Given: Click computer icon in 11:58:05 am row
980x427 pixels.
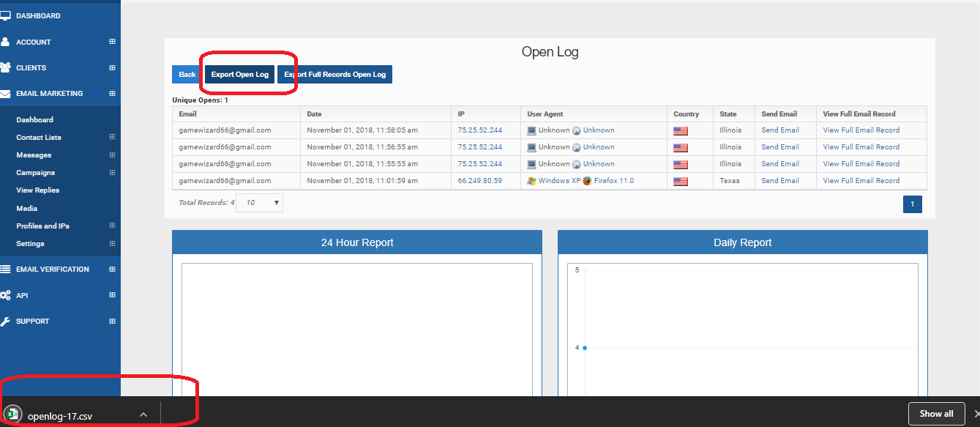Looking at the screenshot, I should click(x=531, y=130).
